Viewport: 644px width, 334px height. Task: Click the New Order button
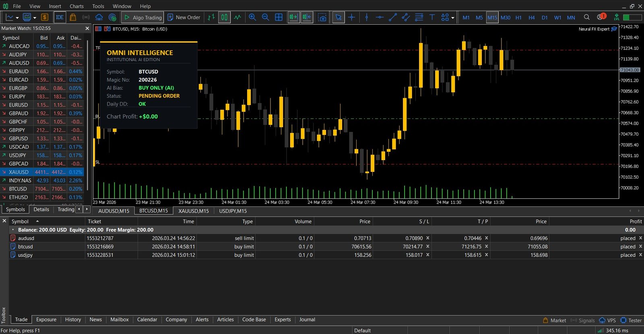point(184,17)
